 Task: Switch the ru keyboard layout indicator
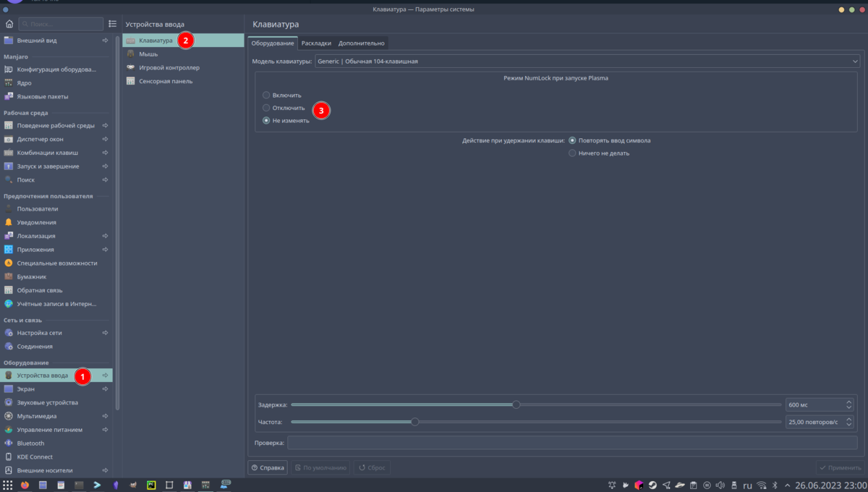[747, 485]
